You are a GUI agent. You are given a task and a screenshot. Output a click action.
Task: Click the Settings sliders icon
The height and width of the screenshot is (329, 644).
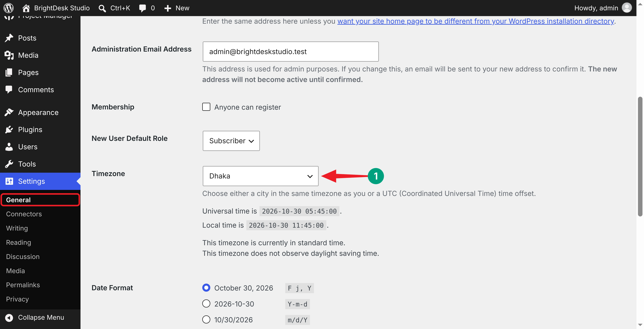pos(9,181)
